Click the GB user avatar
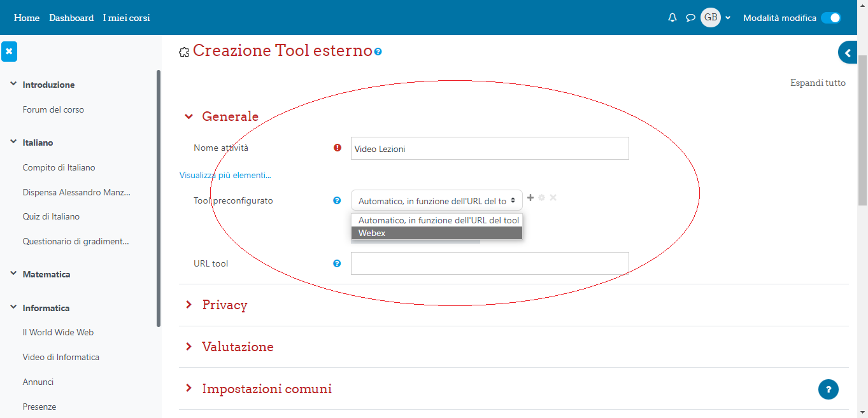This screenshot has width=868, height=418. click(x=711, y=17)
